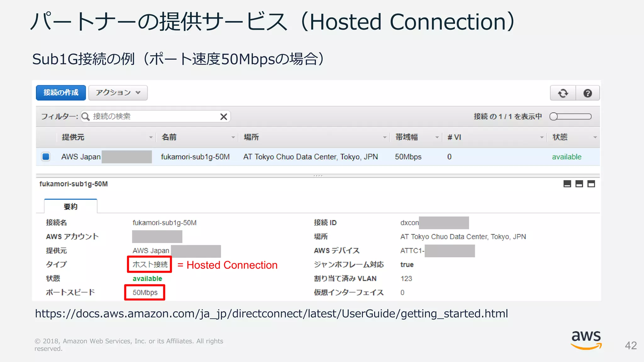The image size is (644, 362).
Task: Click 接続名 value fukamori-sub1g-50M in summary
Action: (x=164, y=223)
